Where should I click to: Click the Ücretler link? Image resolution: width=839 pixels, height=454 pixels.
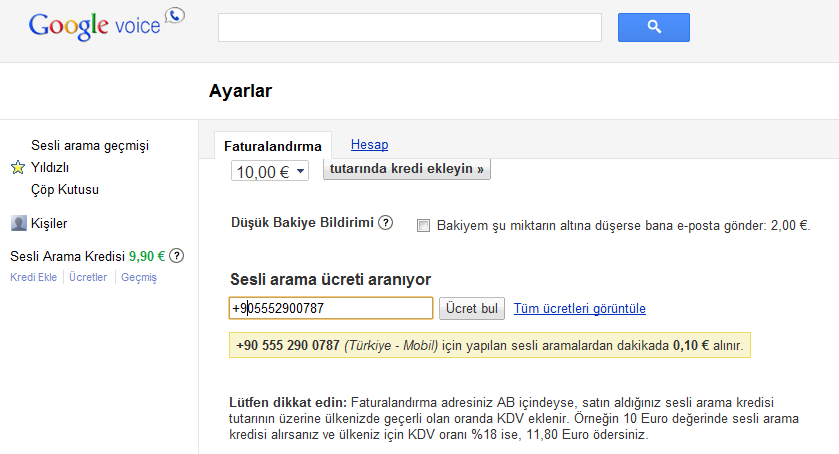[x=88, y=277]
